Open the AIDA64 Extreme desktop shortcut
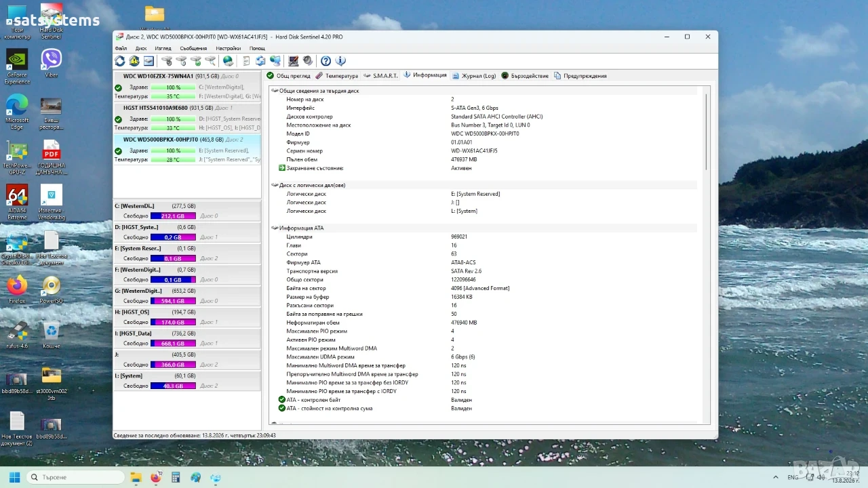Viewport: 868px width, 488px height. pyautogui.click(x=17, y=203)
